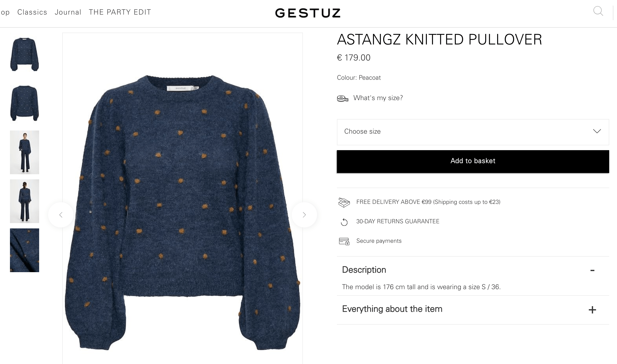Click the GESTUZ logo
Image resolution: width=617 pixels, height=364 pixels.
tap(308, 13)
